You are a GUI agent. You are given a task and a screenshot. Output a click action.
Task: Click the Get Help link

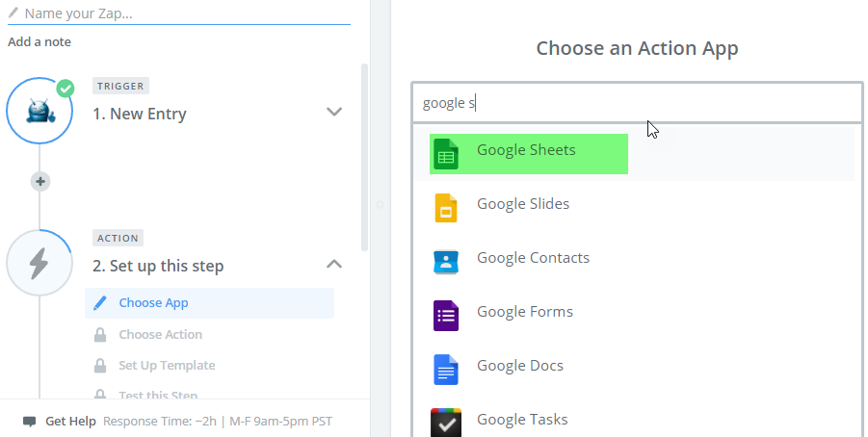70,422
